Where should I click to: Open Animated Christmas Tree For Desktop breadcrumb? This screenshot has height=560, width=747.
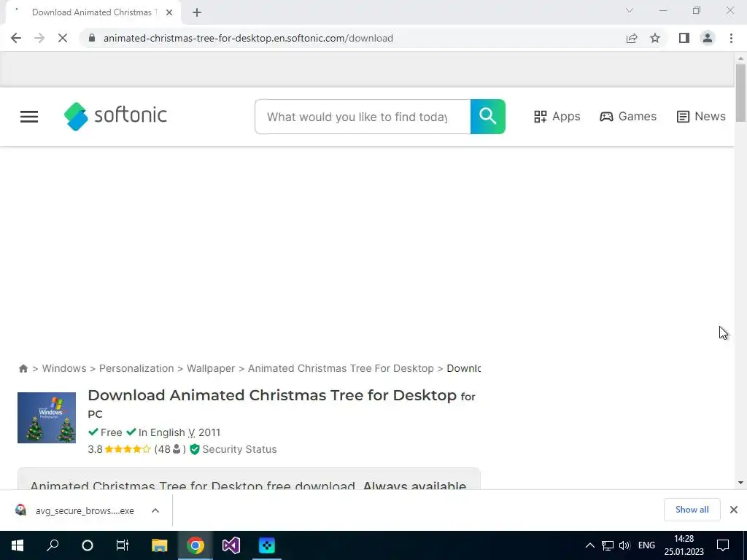pos(341,368)
